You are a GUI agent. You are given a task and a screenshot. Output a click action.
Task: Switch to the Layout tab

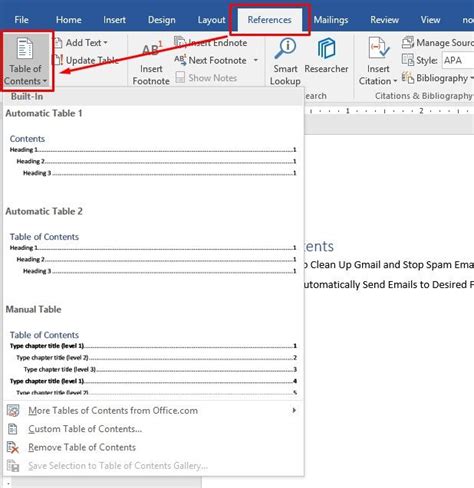(211, 20)
